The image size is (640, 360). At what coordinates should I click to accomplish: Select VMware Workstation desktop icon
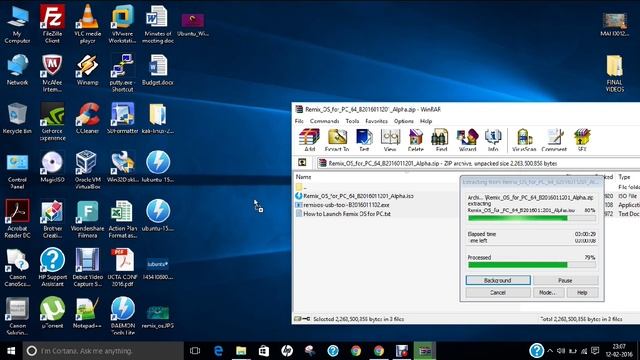[x=122, y=24]
